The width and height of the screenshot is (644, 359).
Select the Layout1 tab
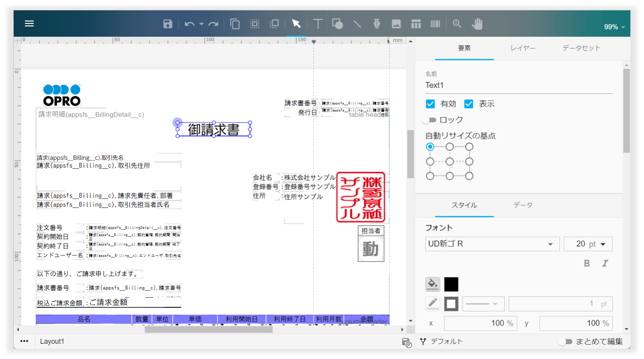pyautogui.click(x=52, y=341)
